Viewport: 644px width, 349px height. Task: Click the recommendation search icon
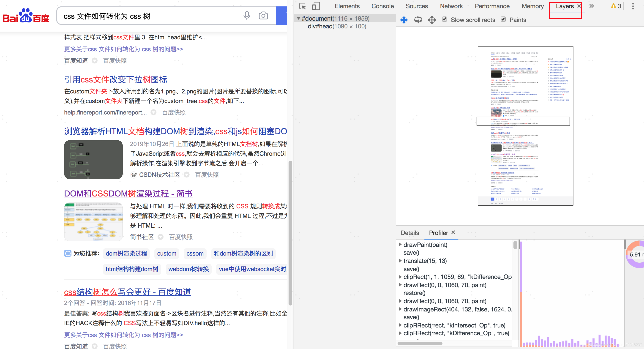(x=68, y=253)
